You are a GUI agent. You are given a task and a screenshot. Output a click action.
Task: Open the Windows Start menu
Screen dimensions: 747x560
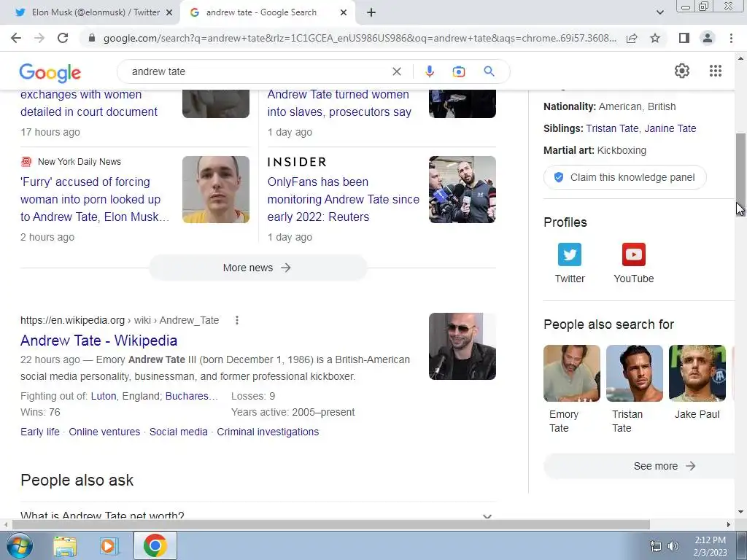[x=20, y=545]
